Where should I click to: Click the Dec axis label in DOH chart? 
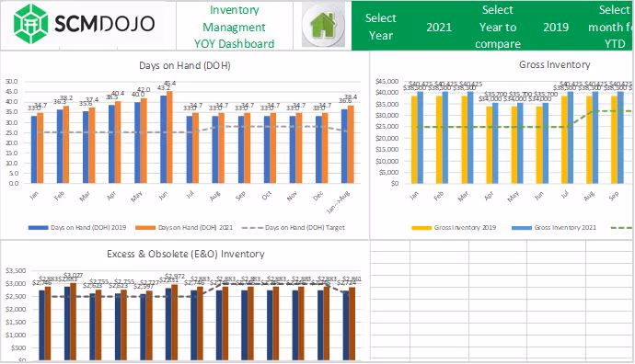click(318, 196)
